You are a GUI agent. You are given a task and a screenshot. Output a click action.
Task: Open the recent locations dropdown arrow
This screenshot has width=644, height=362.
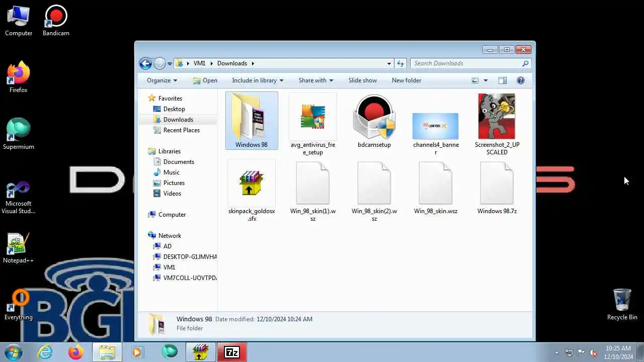tap(170, 63)
